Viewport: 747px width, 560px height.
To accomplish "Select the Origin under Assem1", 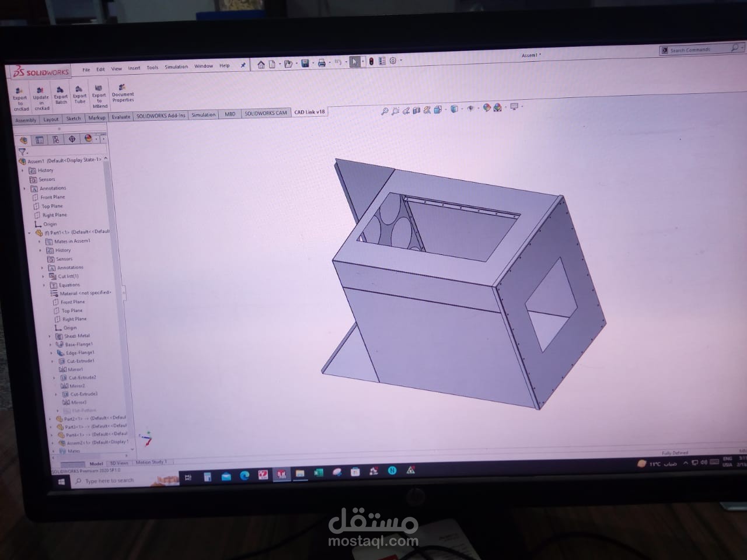I will coord(46,224).
